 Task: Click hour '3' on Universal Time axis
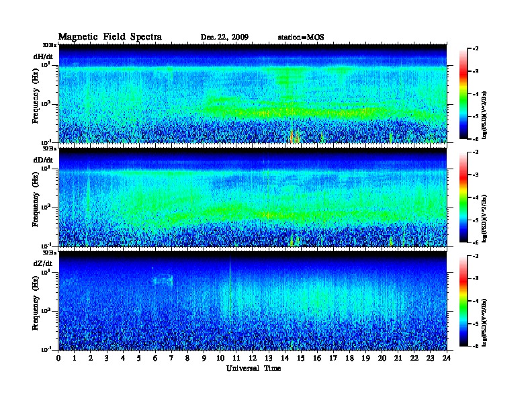coord(107,359)
